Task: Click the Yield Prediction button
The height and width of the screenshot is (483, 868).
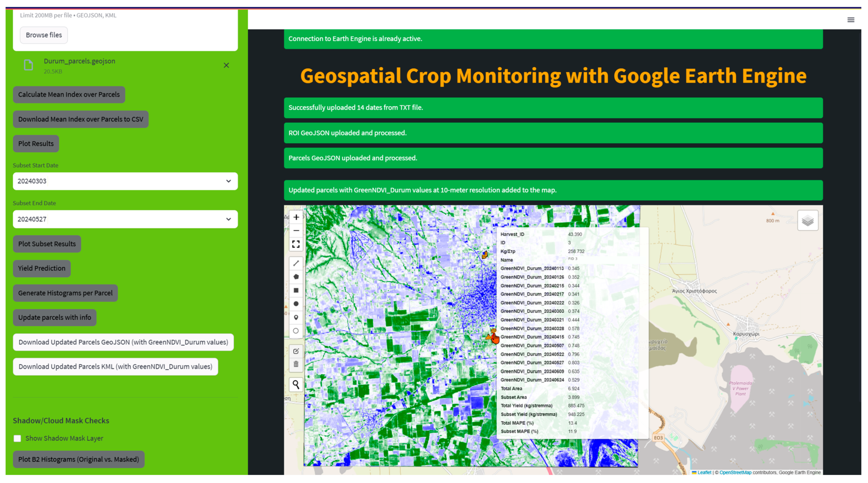Action: pyautogui.click(x=42, y=268)
